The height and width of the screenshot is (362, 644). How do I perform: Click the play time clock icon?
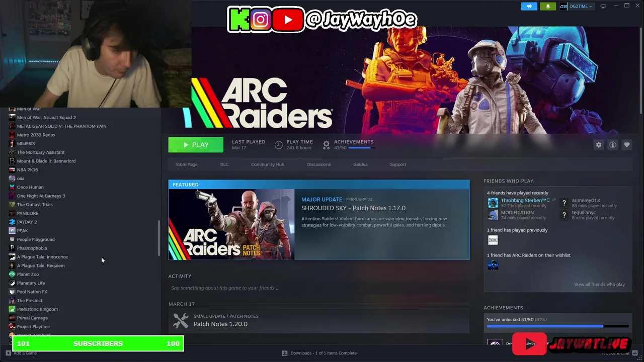[279, 145]
